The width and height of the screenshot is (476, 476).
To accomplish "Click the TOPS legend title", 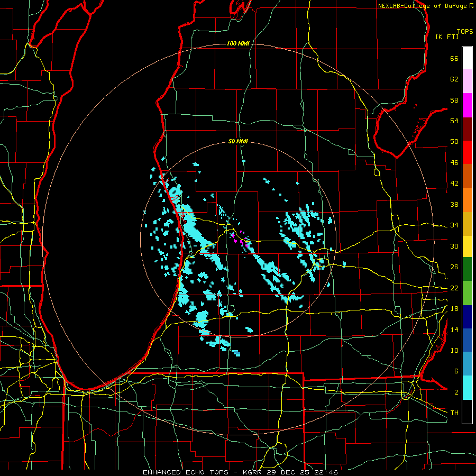I will [465, 31].
